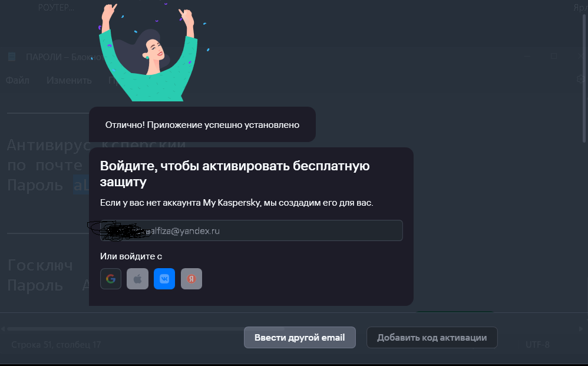Choose the VK login icon
The height and width of the screenshot is (366, 588).
[x=164, y=279]
